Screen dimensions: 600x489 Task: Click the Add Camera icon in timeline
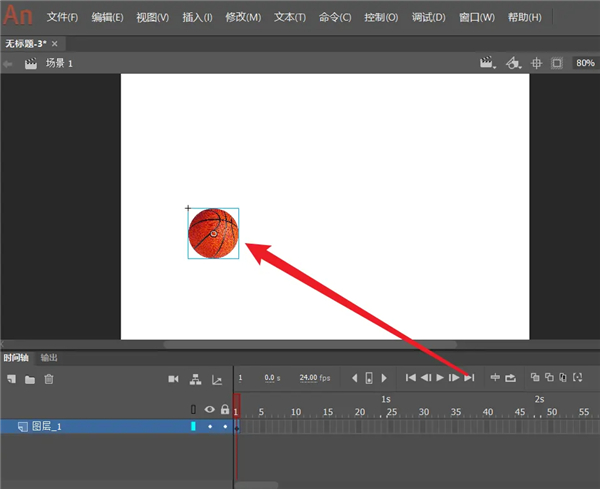coord(173,379)
